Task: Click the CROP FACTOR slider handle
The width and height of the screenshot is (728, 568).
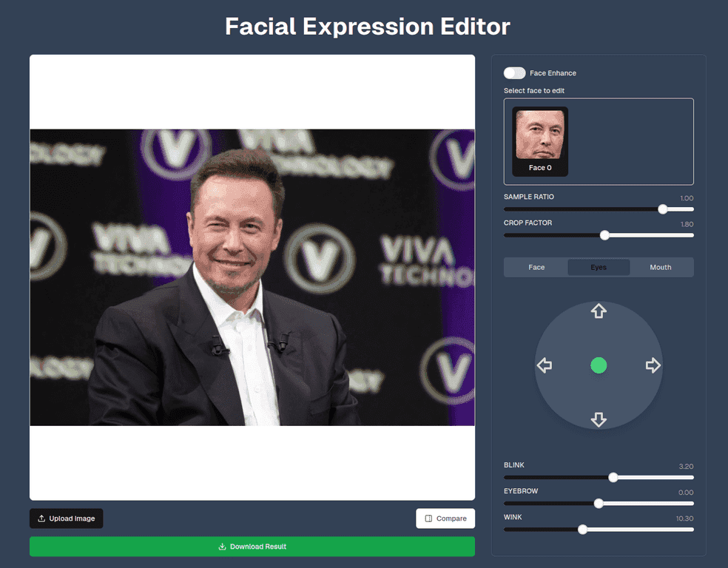Action: pos(604,234)
